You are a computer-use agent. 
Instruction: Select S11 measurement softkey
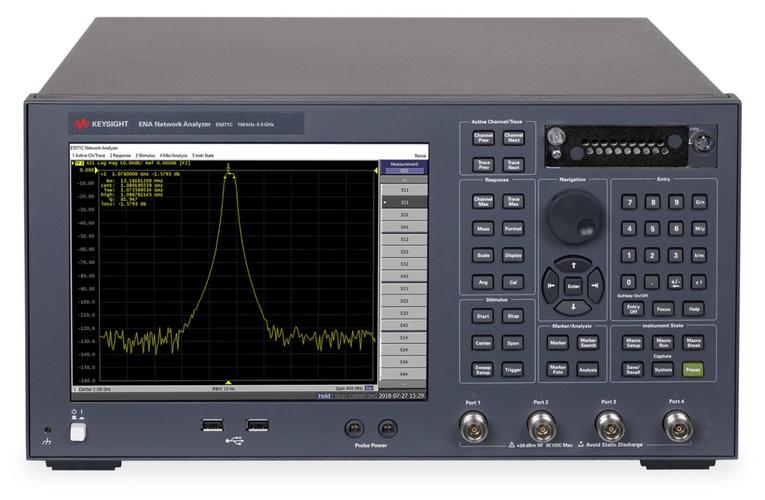pos(404,190)
